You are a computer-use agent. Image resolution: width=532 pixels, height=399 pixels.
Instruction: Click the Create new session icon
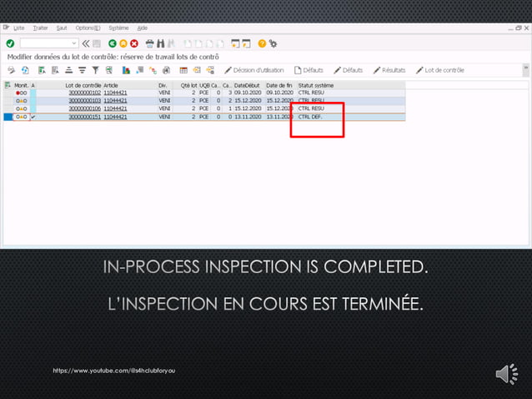(x=235, y=43)
